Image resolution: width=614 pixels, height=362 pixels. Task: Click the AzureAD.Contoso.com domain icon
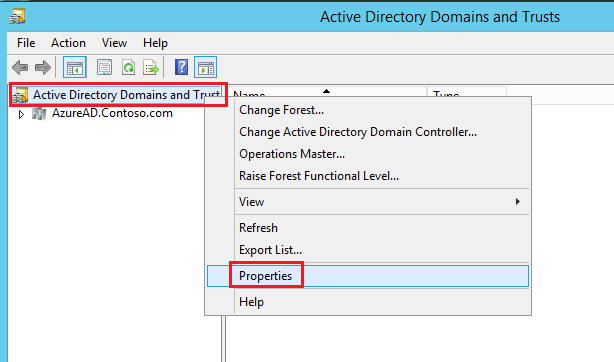39,114
